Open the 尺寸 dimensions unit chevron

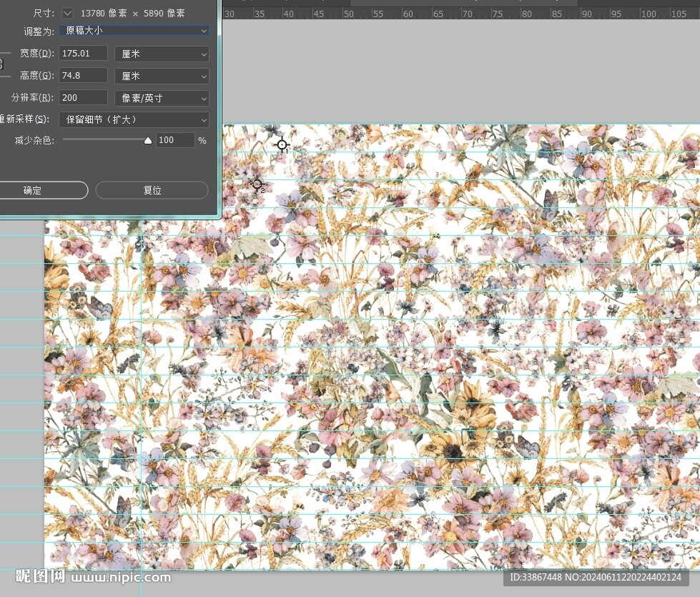click(67, 14)
